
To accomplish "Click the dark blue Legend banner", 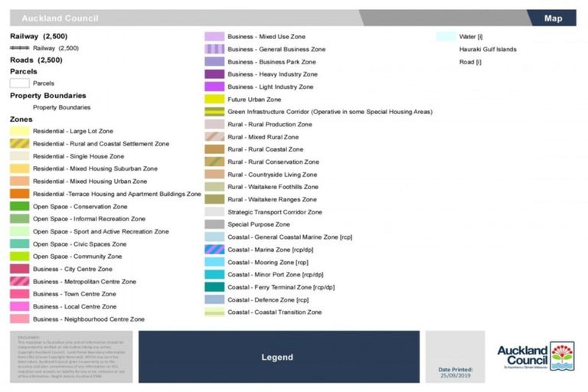I will click(278, 357).
